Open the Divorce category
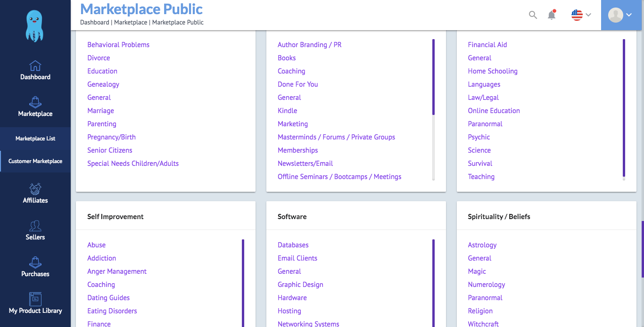Viewport: 644px width, 327px height. pyautogui.click(x=99, y=58)
